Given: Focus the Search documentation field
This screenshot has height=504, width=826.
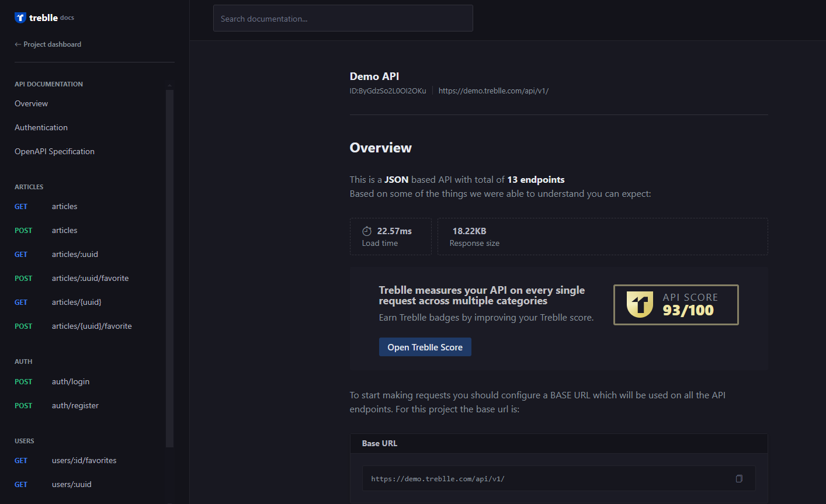Looking at the screenshot, I should (343, 18).
